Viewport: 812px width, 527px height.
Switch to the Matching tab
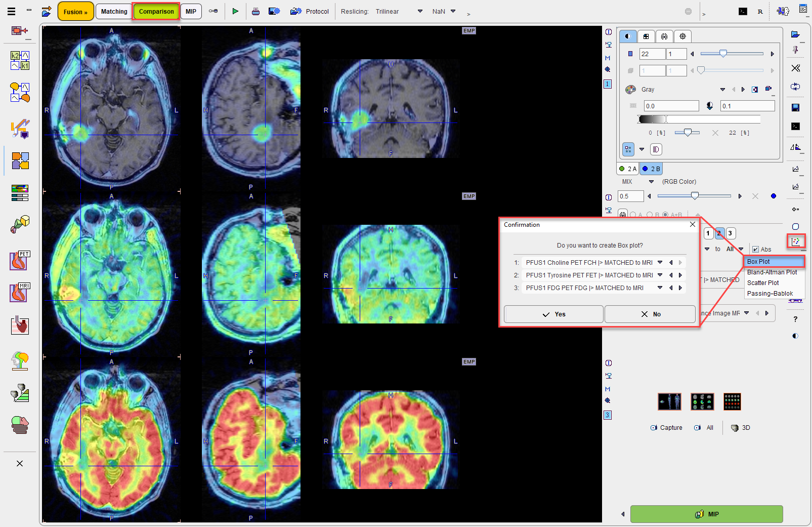[114, 11]
